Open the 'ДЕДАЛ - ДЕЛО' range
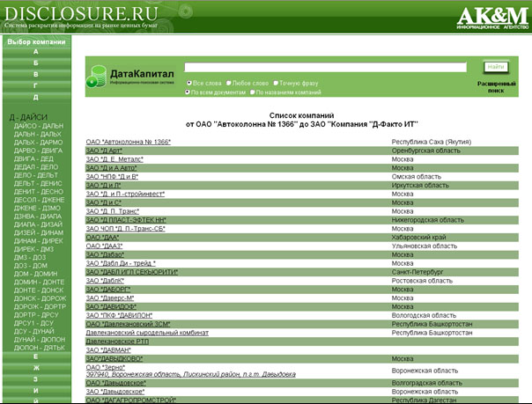 (x=36, y=166)
